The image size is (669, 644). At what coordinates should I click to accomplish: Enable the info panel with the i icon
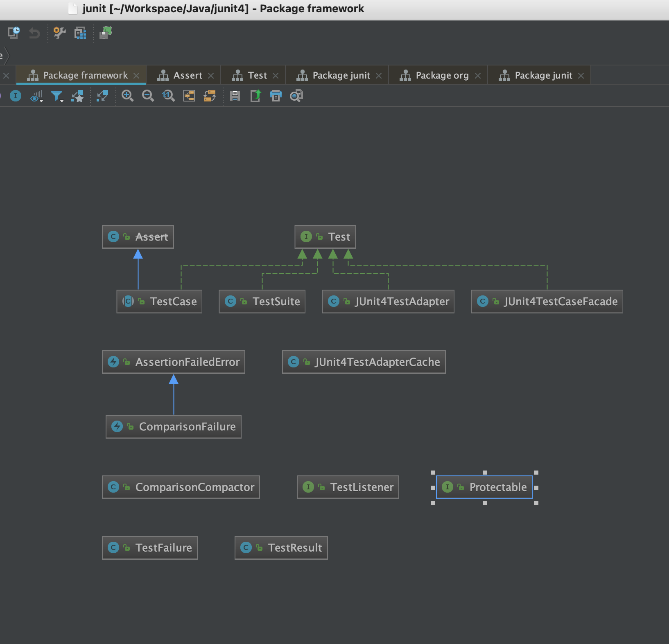(15, 96)
